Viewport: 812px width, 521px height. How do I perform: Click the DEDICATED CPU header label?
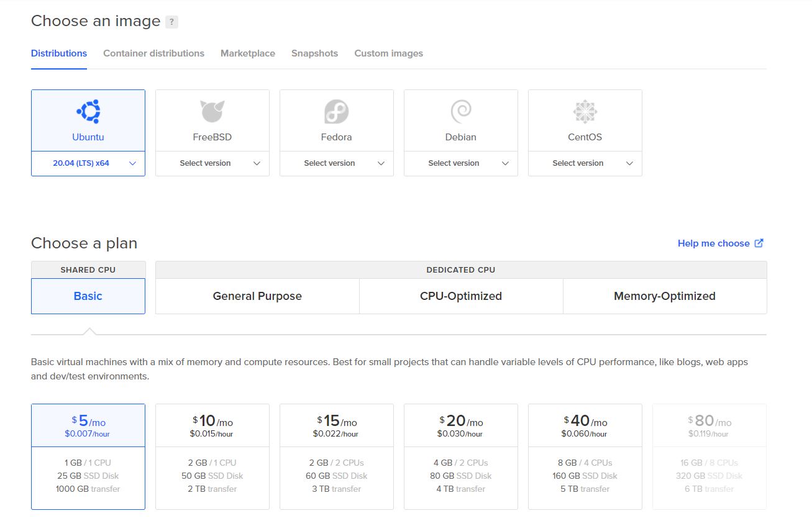pos(461,270)
